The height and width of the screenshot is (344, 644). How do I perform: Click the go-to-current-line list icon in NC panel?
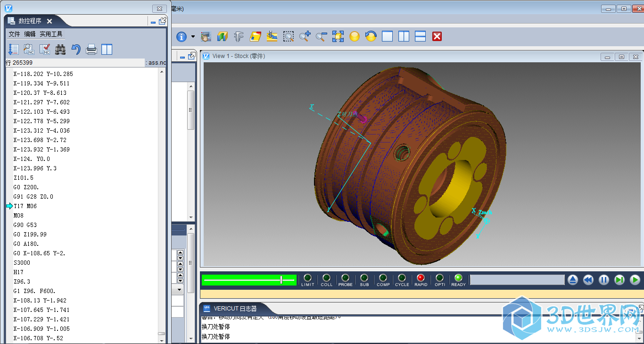pos(14,49)
